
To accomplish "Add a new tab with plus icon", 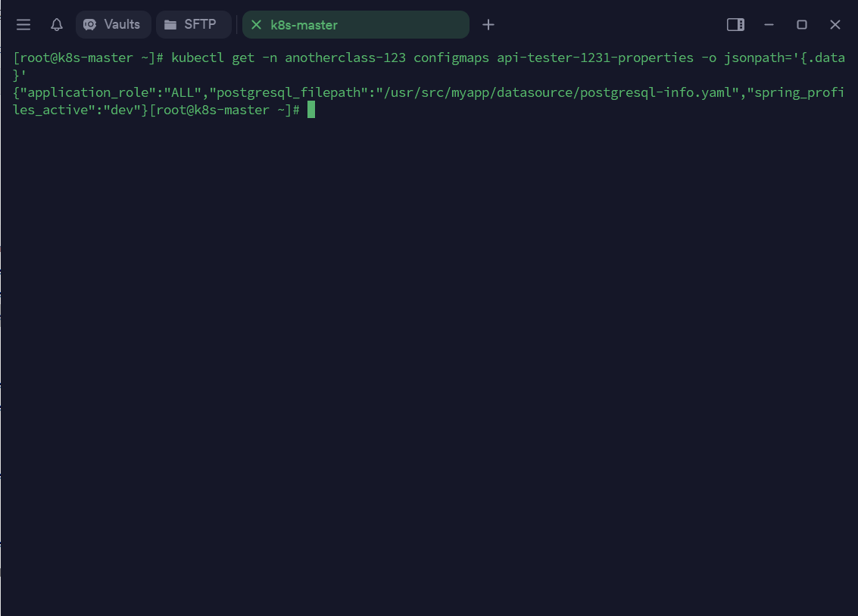I will point(488,25).
